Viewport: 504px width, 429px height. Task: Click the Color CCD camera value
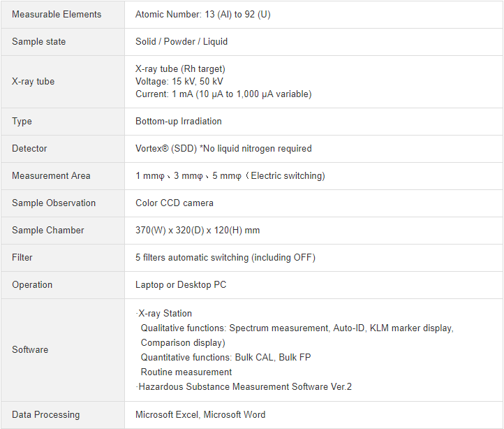click(175, 203)
